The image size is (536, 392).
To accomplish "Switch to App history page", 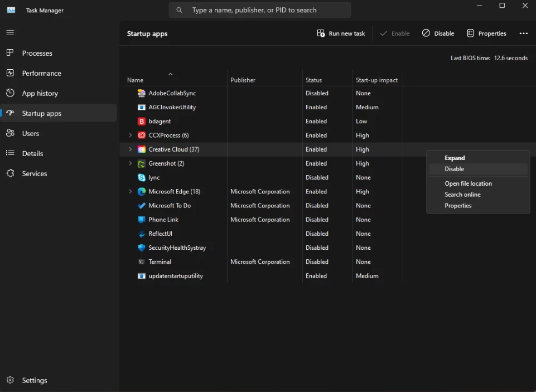I will (x=59, y=93).
